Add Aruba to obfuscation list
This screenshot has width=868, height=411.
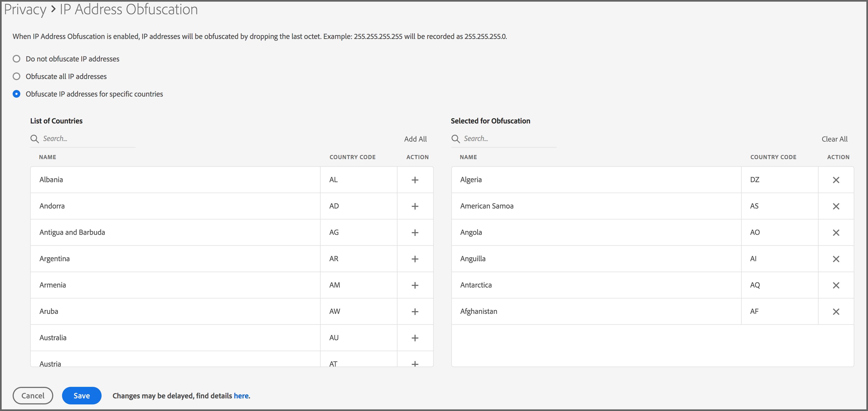click(415, 312)
